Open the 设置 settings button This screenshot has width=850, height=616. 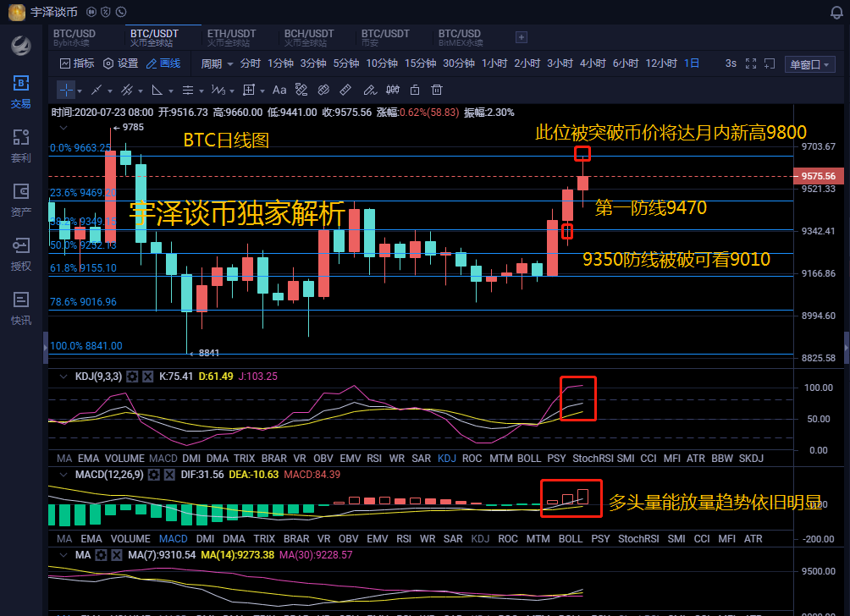(x=120, y=63)
